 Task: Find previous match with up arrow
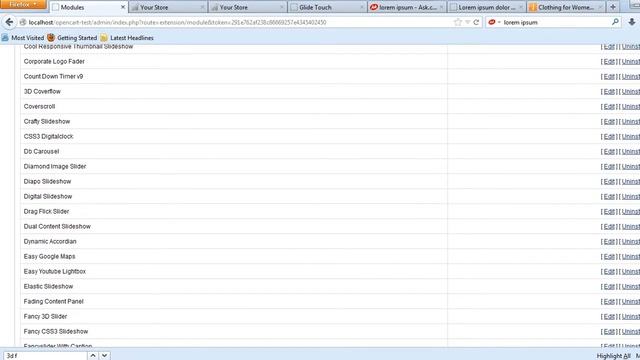point(93,356)
